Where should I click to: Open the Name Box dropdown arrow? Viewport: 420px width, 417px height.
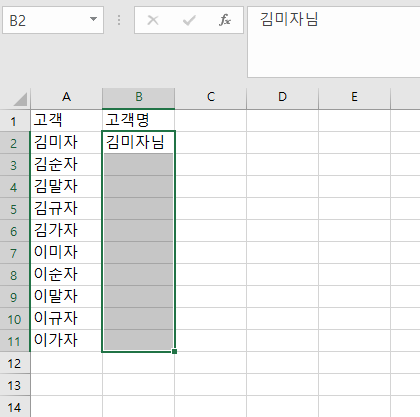pos(94,19)
